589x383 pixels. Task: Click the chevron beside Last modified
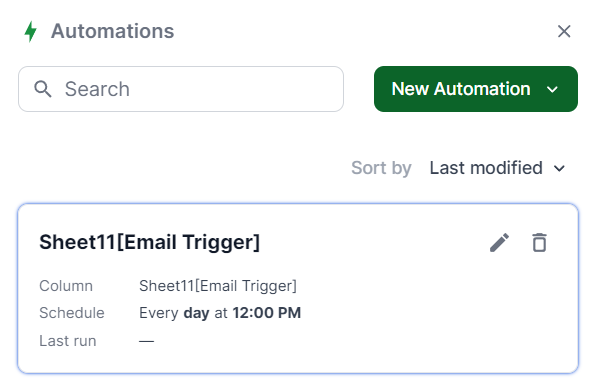(x=559, y=169)
